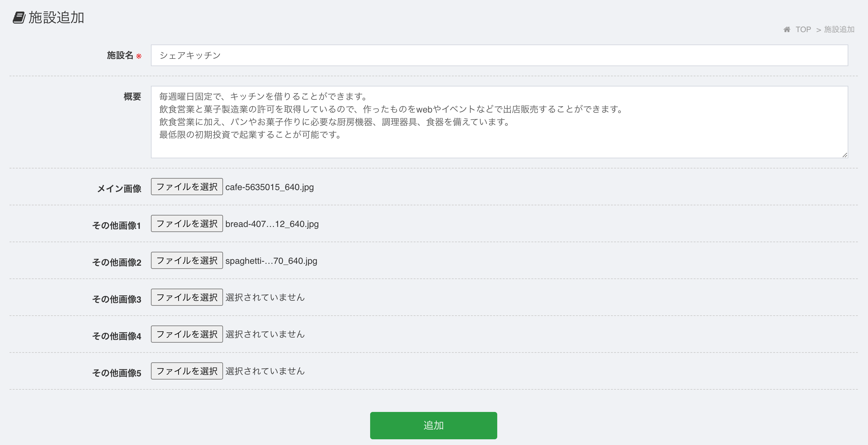Focus the 施設名 input field

(499, 55)
